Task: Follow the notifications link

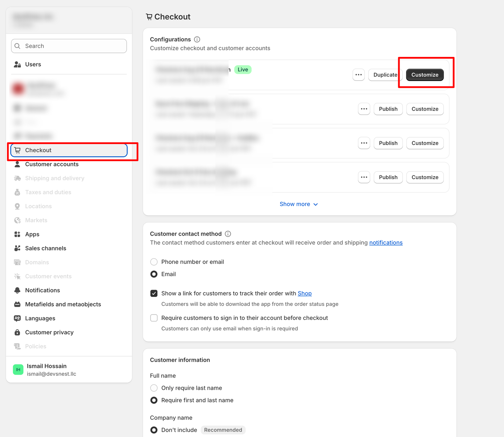Action: 386,243
